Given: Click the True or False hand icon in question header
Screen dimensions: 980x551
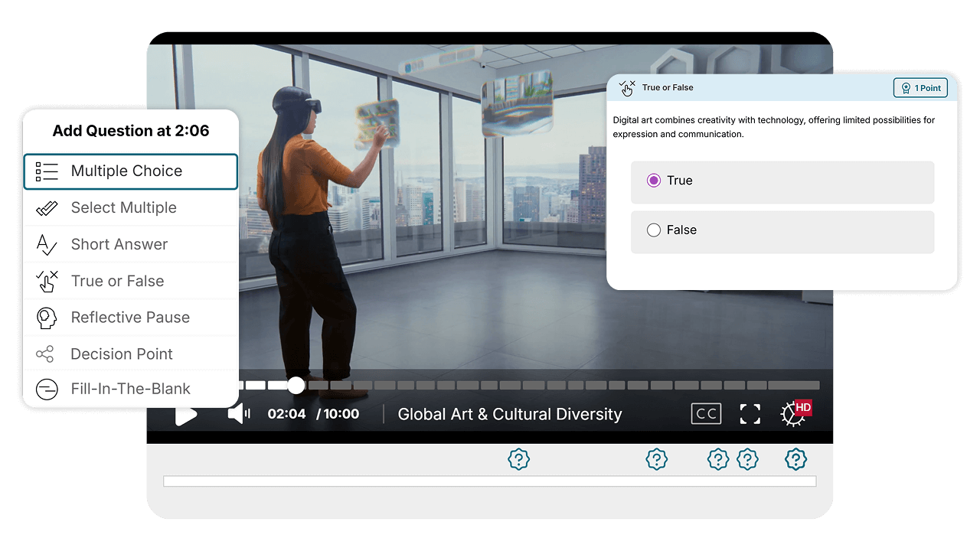Looking at the screenshot, I should point(628,87).
